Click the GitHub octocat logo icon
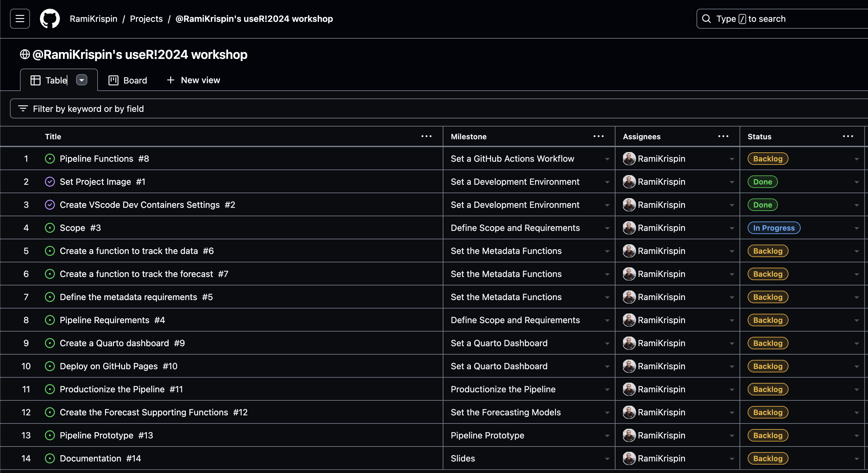Screen dimensions: 868x473 click(x=50, y=19)
